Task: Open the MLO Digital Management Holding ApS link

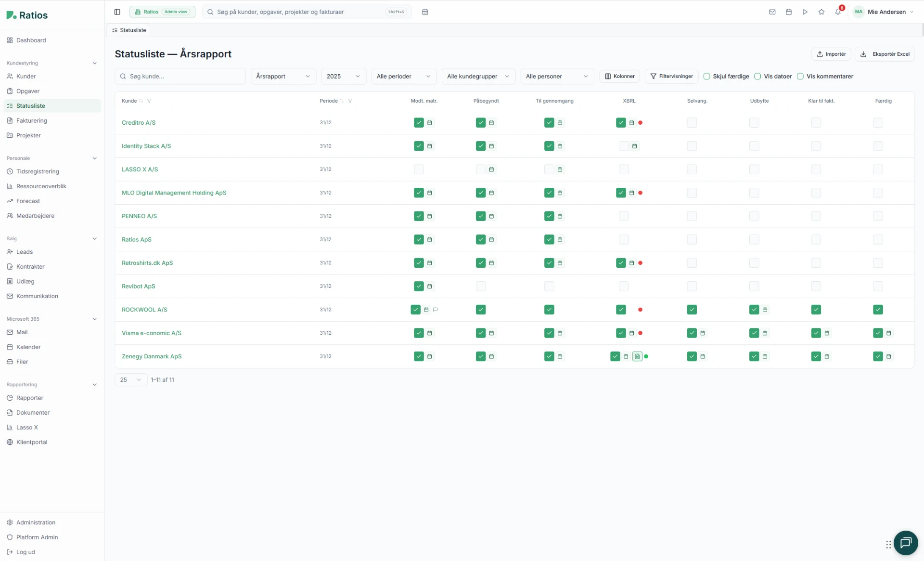Action: pyautogui.click(x=174, y=193)
